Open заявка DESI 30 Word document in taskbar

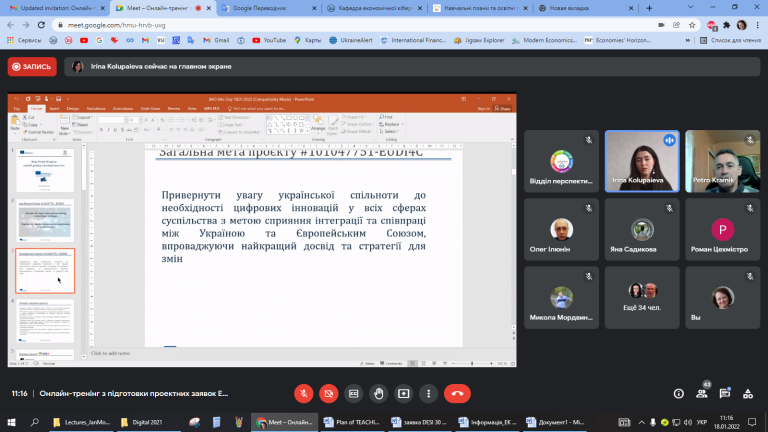point(420,422)
